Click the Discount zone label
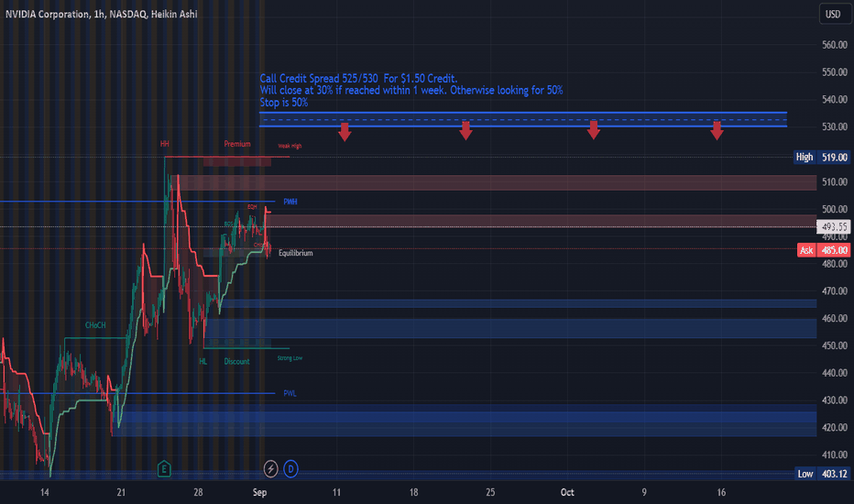 (236, 361)
